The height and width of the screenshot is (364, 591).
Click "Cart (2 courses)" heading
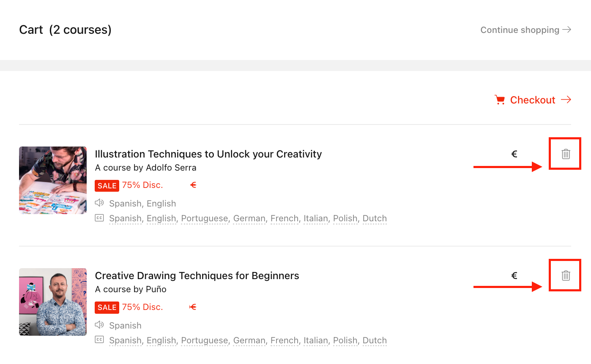pyautogui.click(x=66, y=30)
